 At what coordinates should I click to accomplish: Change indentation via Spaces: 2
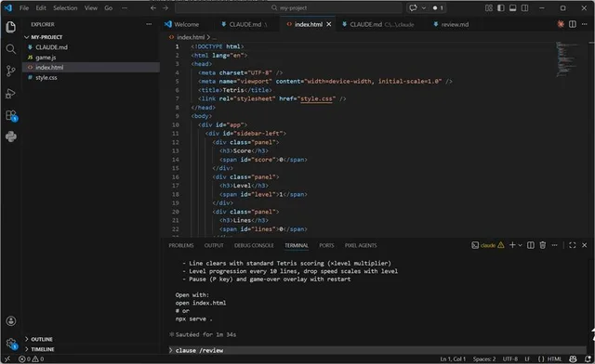[484, 358]
